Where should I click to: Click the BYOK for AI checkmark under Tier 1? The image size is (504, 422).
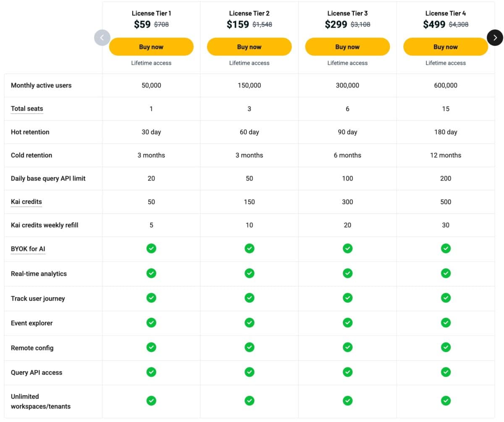coord(151,248)
